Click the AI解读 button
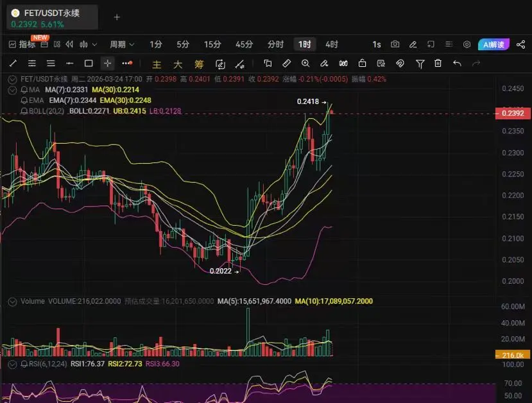 (493, 44)
